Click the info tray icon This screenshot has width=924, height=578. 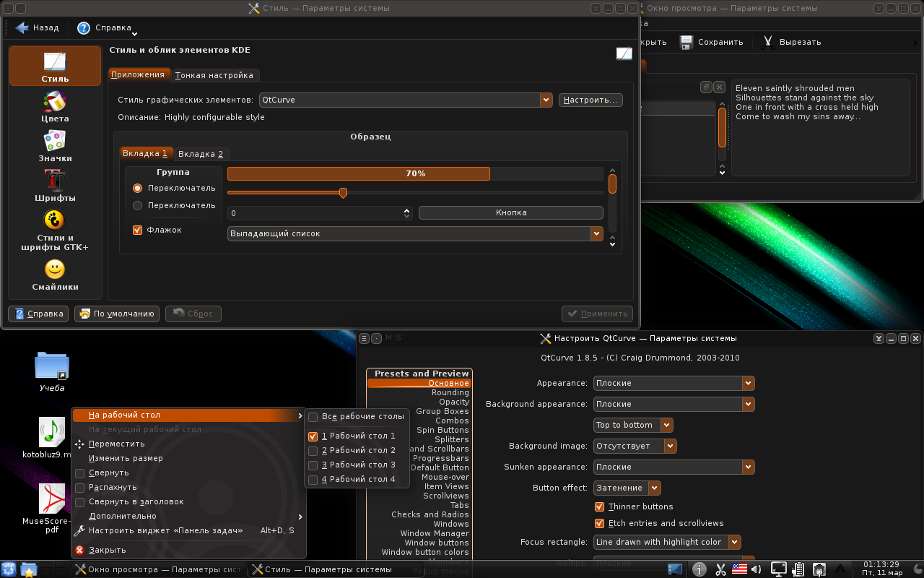pyautogui.click(x=699, y=569)
